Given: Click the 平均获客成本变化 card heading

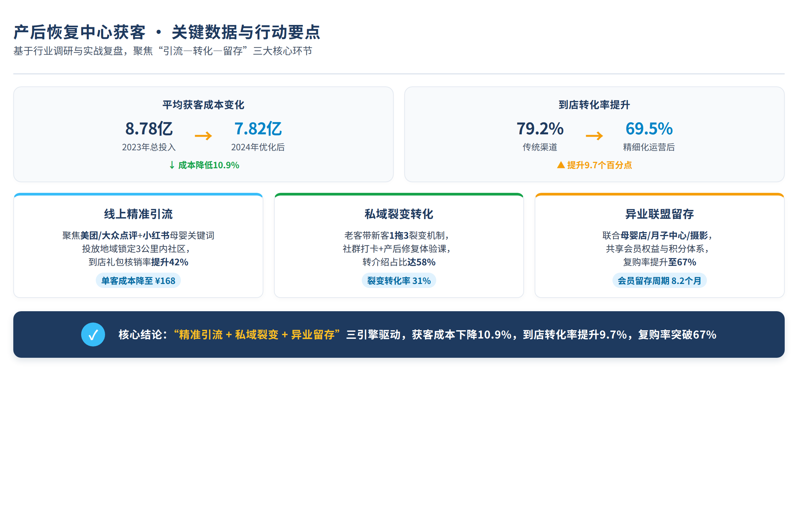Looking at the screenshot, I should [x=203, y=105].
